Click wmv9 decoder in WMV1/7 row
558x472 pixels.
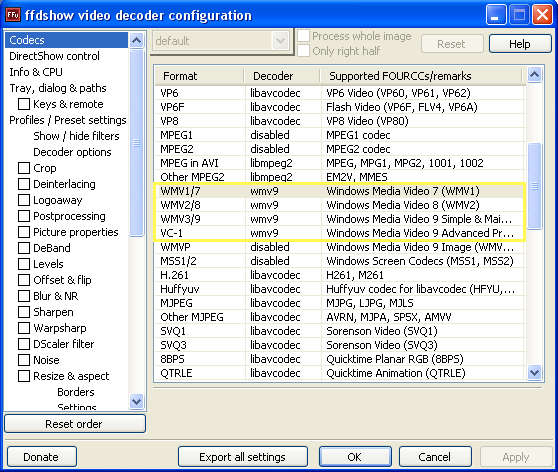tap(264, 191)
